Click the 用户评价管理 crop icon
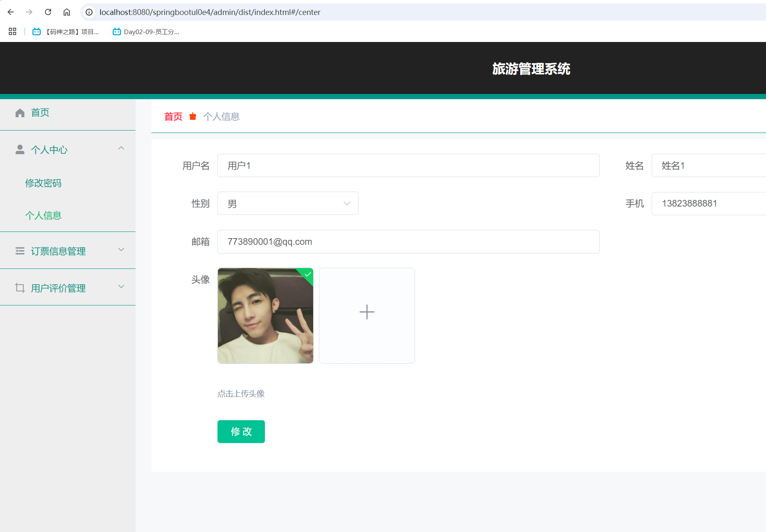766x532 pixels. tap(20, 288)
